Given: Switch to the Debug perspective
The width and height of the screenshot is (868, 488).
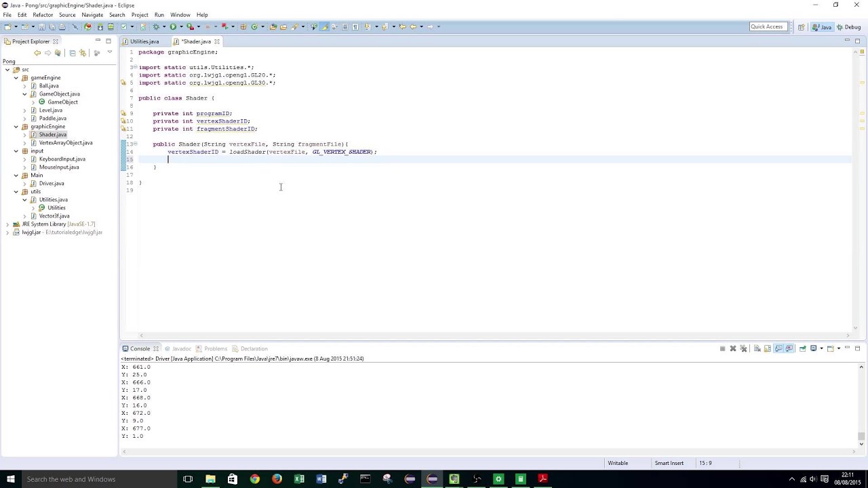Looking at the screenshot, I should pyautogui.click(x=848, y=27).
